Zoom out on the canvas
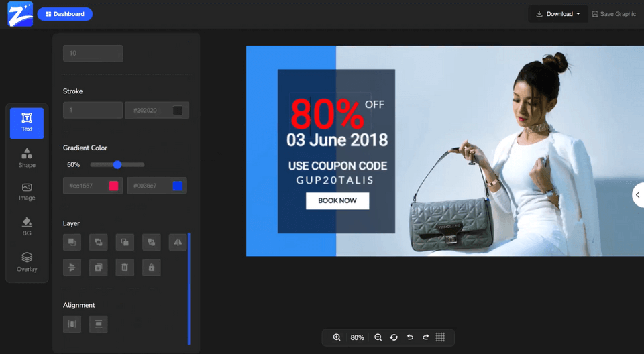Screen dimensions: 644x354 coord(378,337)
